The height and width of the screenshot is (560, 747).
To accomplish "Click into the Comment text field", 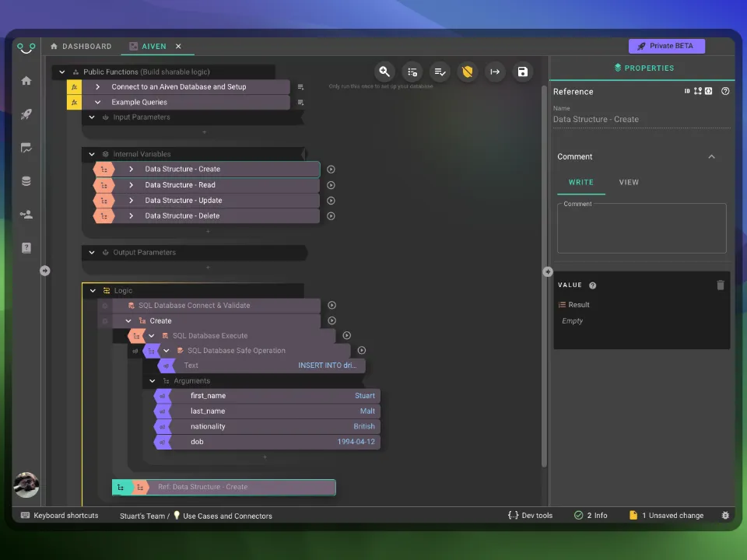I will click(641, 229).
